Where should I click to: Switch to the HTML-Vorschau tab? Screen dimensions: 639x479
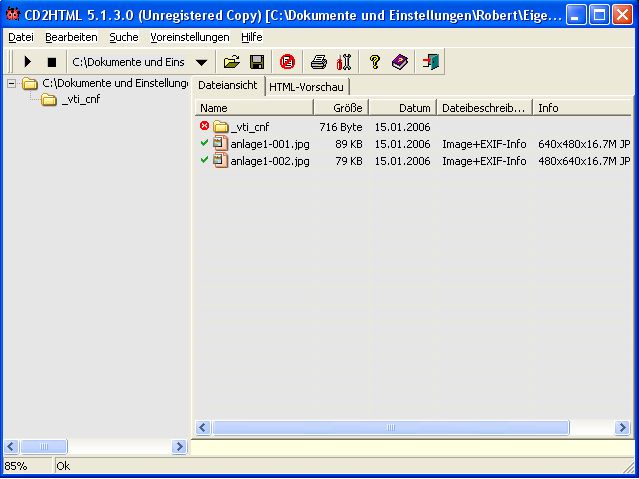(306, 86)
